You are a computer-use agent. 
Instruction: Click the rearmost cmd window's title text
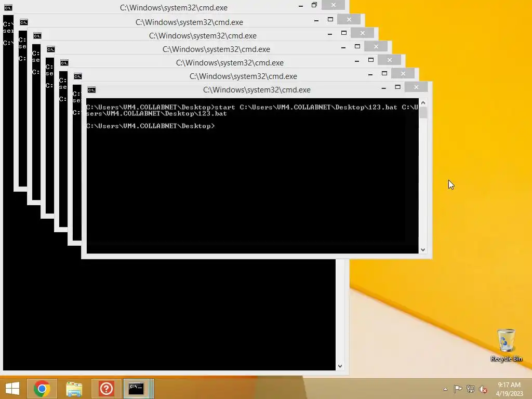(174, 7)
